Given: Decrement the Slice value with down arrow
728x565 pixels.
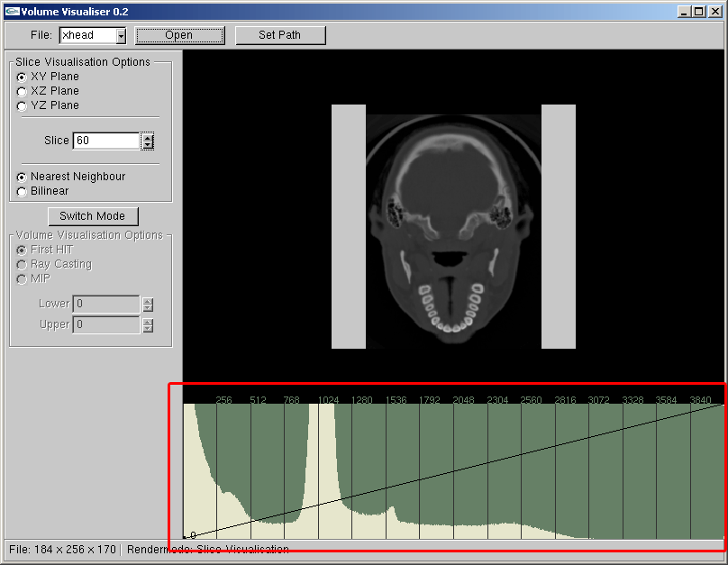Looking at the screenshot, I should point(148,145).
